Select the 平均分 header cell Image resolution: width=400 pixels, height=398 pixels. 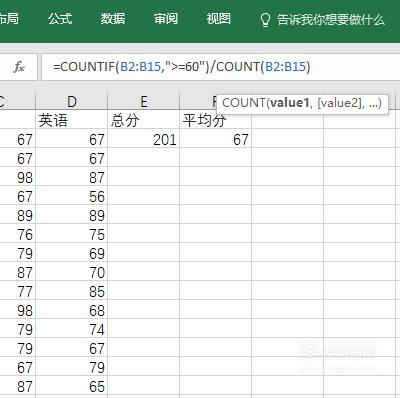click(x=216, y=120)
